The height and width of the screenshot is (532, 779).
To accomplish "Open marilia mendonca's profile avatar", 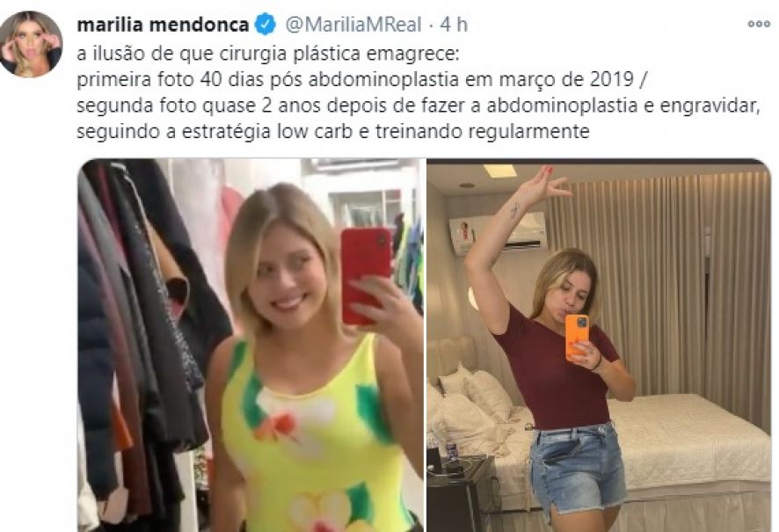I will coord(31,44).
